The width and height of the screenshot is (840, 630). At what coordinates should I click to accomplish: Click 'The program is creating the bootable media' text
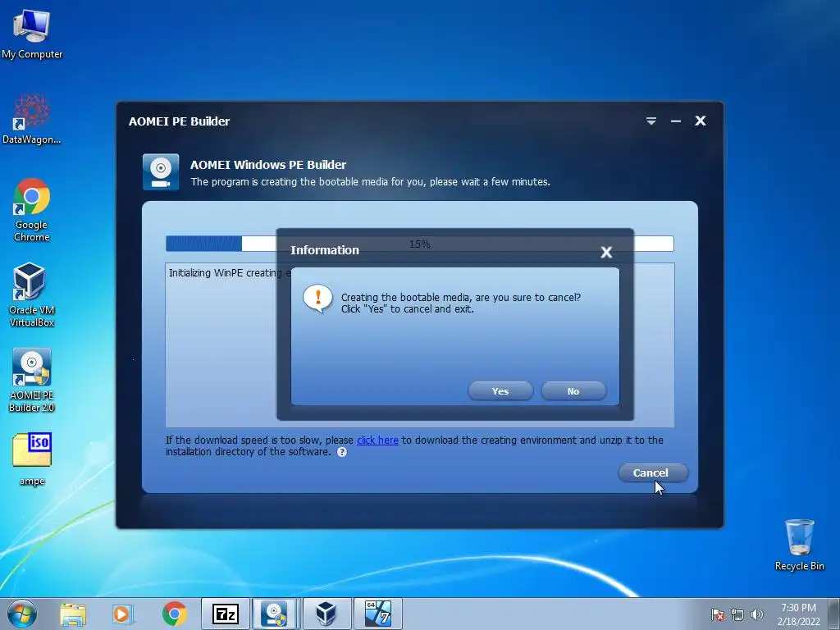click(x=370, y=181)
